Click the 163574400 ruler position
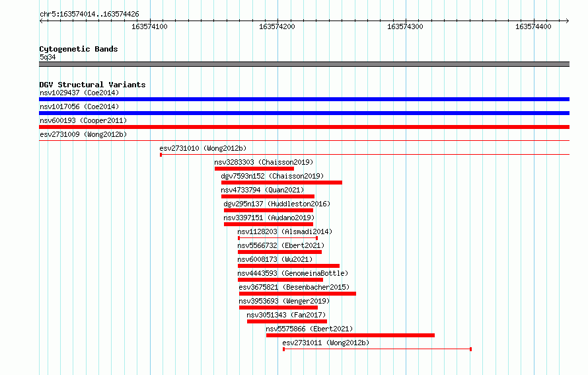Viewport: 588px width, 375px height. point(533,26)
